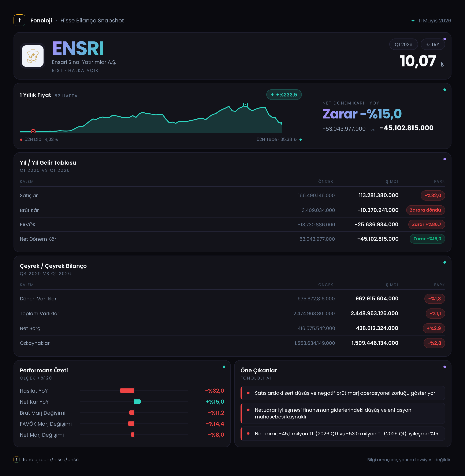Click the Çeyrek / Çeyrek Bilanço heading
465x476 pixels.
[x=53, y=266]
